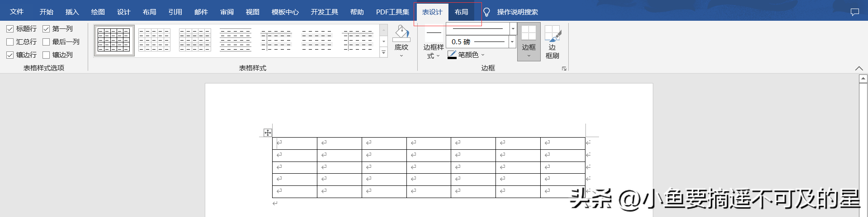Click the 操作说明搜索 search box
The height and width of the screenshot is (217, 868).
[x=518, y=12]
